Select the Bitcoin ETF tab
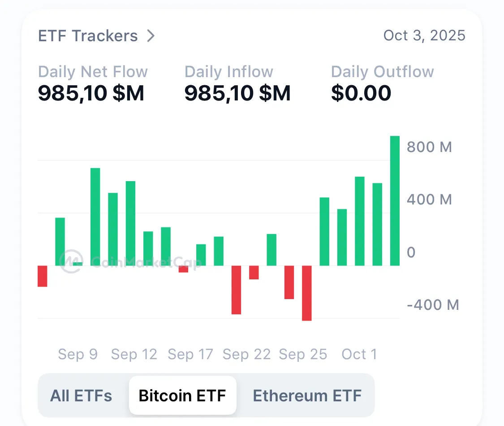 tap(182, 396)
